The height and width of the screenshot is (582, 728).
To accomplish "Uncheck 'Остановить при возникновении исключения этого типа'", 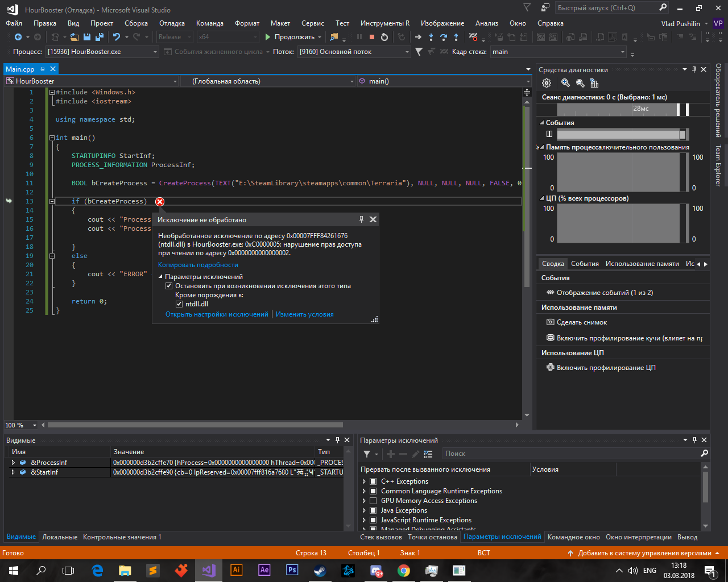I will point(169,286).
